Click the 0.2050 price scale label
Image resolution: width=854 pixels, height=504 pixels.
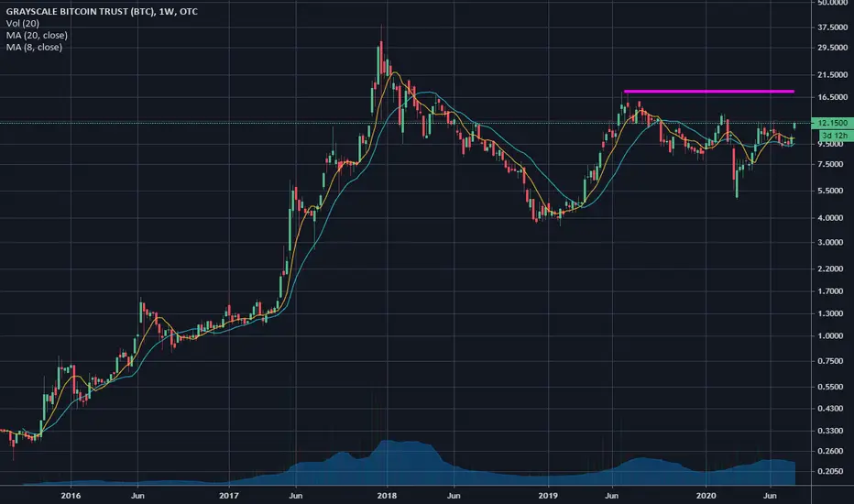(x=832, y=471)
